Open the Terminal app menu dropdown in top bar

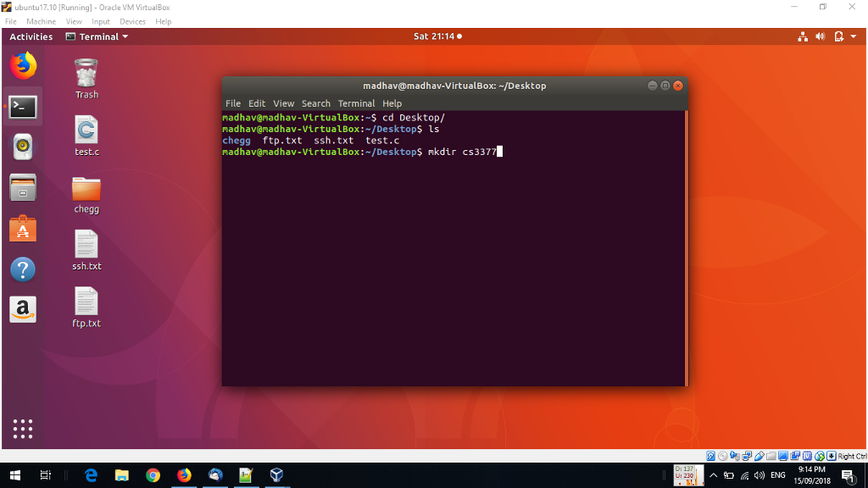pyautogui.click(x=97, y=36)
